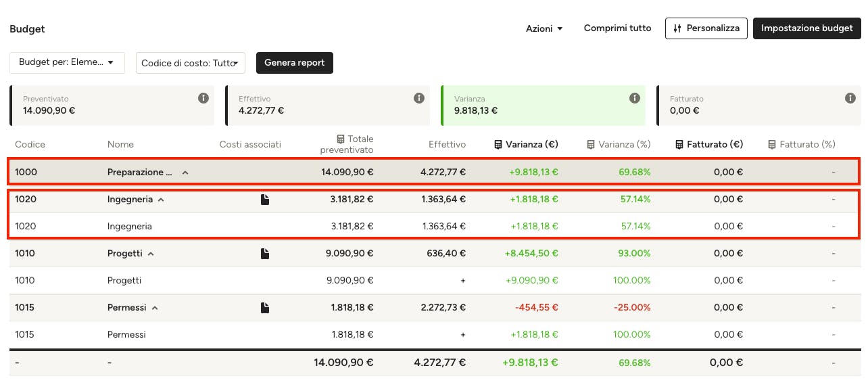Click the Impostazione budget button
The width and height of the screenshot is (868, 387).
click(807, 28)
